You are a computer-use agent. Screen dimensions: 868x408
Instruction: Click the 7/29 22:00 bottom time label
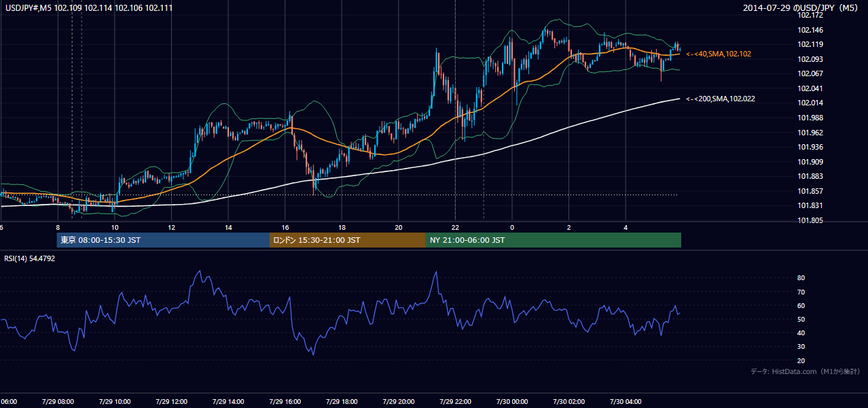point(454,402)
